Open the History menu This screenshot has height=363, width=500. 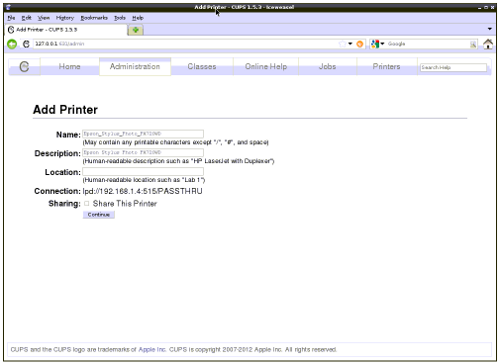[65, 18]
